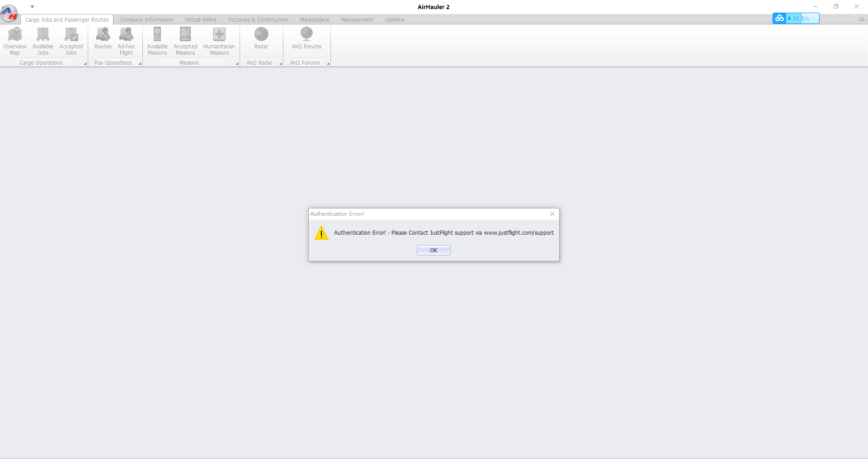The image size is (868, 459).
Task: View Available Missions
Action: (157, 41)
